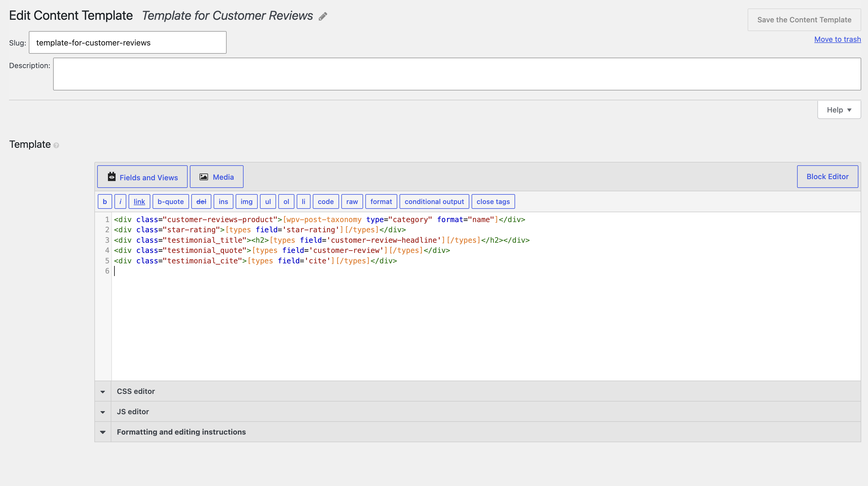Insert blockquote using b-quote button
The height and width of the screenshot is (486, 868).
click(x=170, y=201)
